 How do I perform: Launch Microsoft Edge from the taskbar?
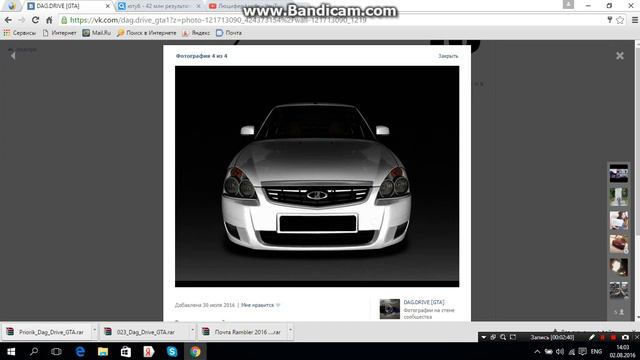(x=80, y=351)
